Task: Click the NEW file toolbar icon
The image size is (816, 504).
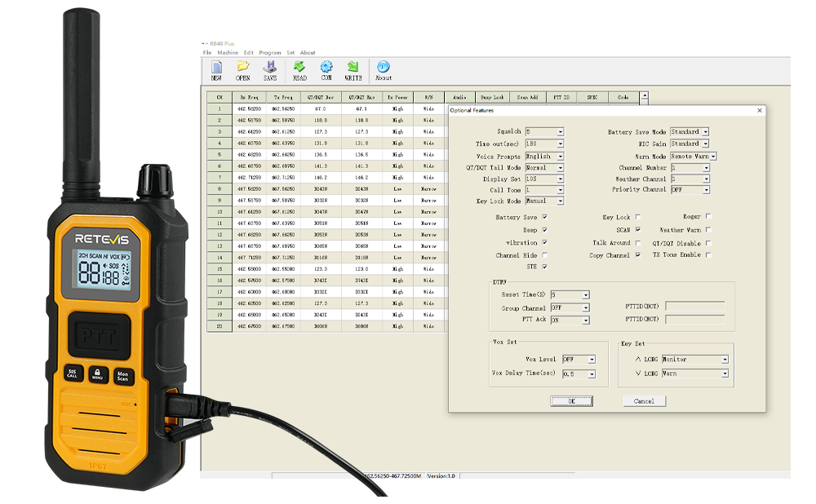Action: tap(216, 68)
